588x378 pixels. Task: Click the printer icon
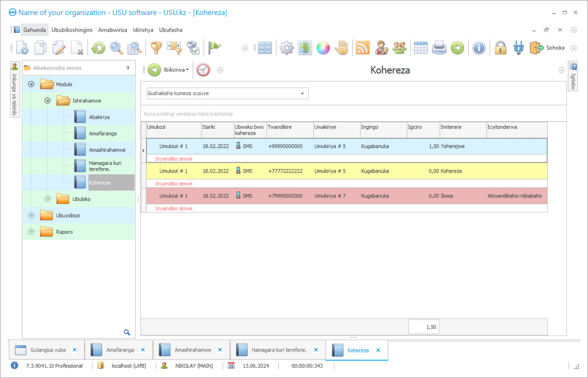[439, 48]
